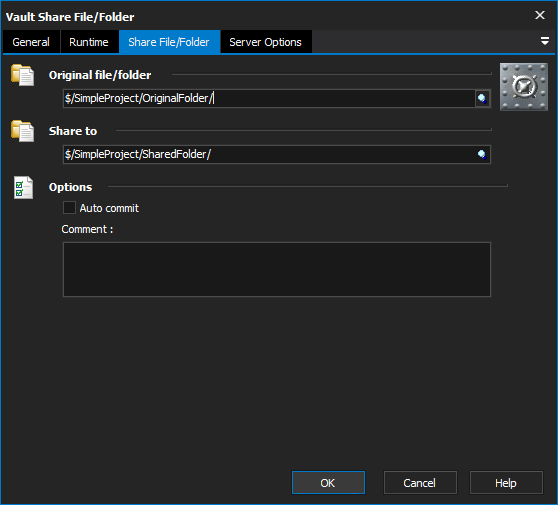Open Help for this action
This screenshot has width=558, height=505.
[506, 483]
